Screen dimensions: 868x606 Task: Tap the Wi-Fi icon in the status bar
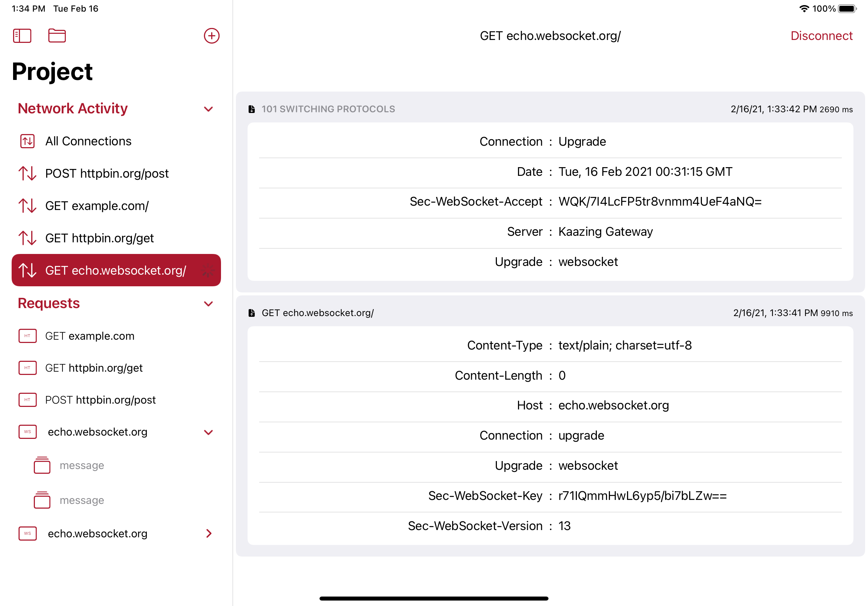click(x=804, y=8)
